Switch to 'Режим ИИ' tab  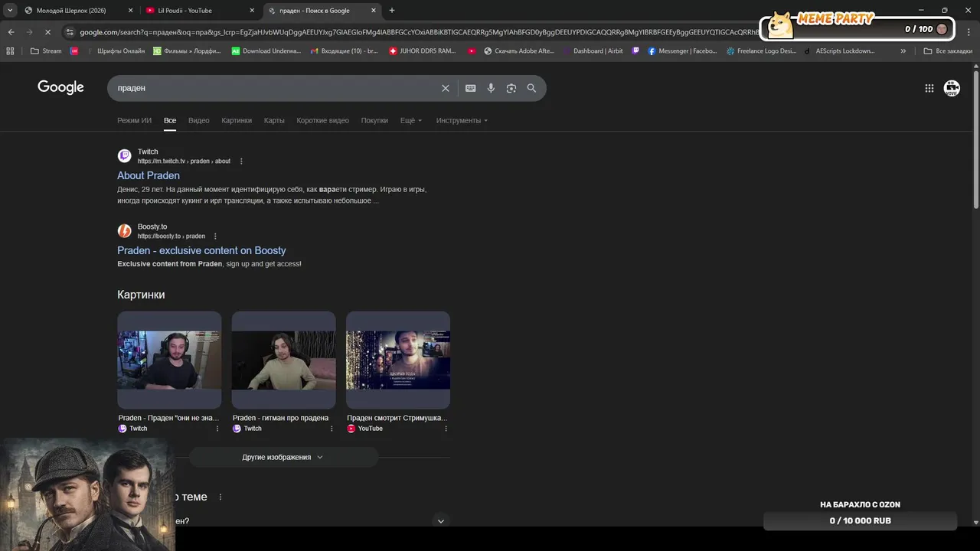click(x=134, y=121)
